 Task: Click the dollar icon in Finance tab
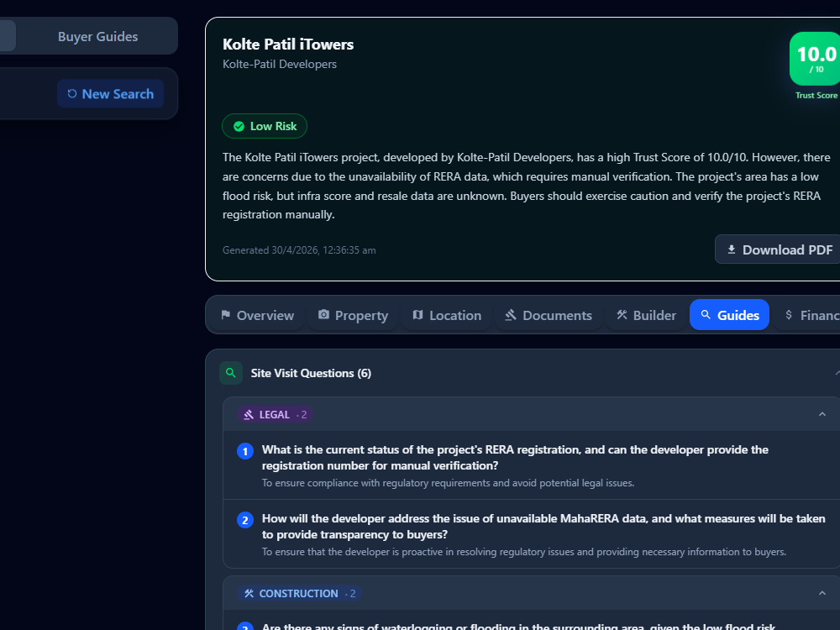tap(789, 314)
